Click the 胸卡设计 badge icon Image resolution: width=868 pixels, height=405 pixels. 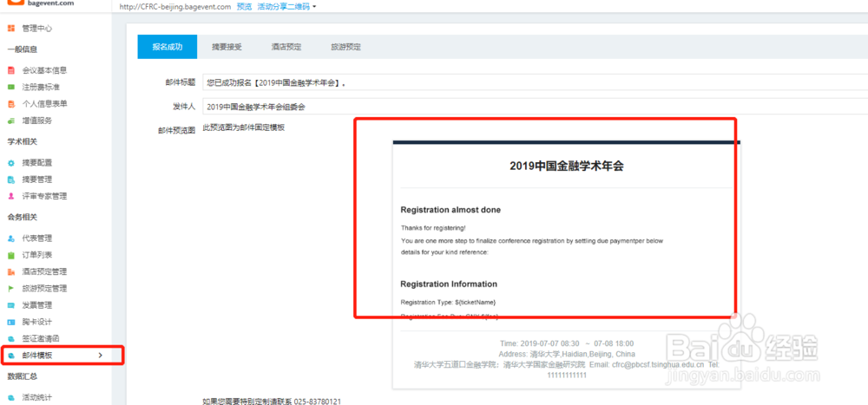pos(11,322)
